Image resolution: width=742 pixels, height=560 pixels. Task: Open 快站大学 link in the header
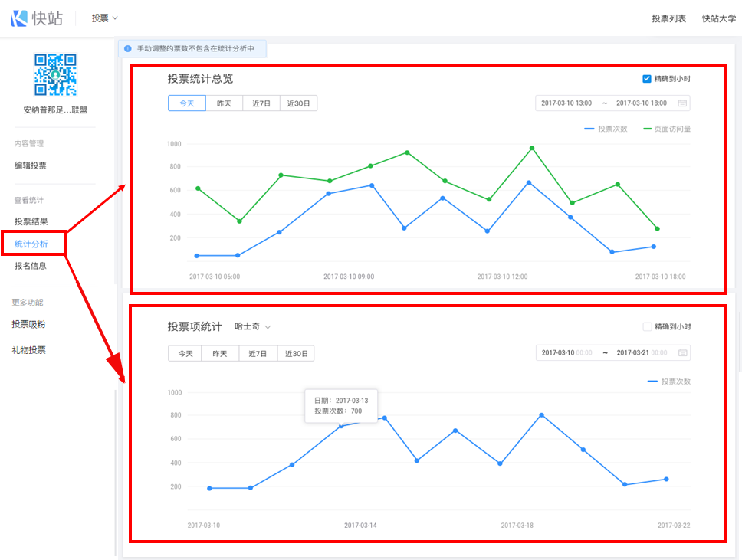tap(718, 18)
